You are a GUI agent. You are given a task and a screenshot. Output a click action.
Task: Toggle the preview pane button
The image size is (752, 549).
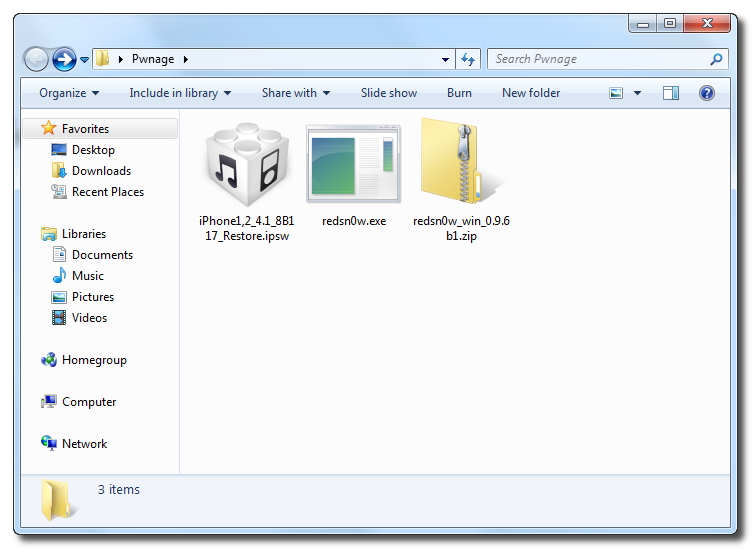(670, 93)
